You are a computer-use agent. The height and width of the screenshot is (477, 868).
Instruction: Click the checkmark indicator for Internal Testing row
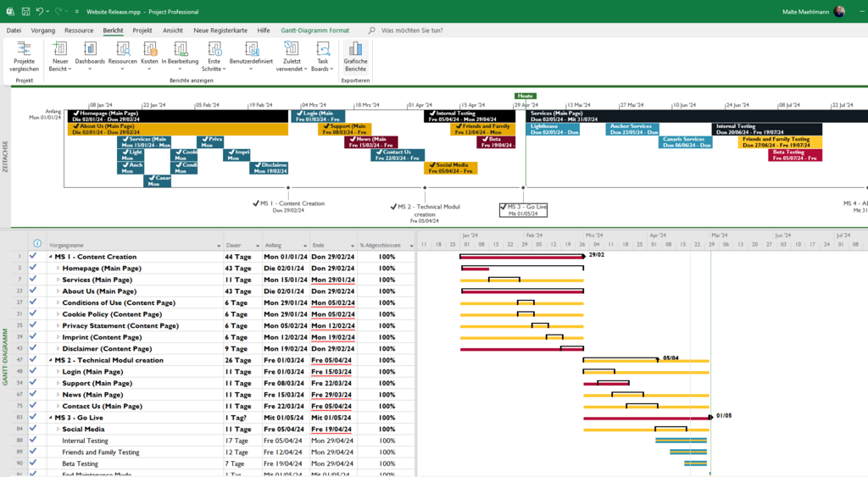tap(33, 441)
